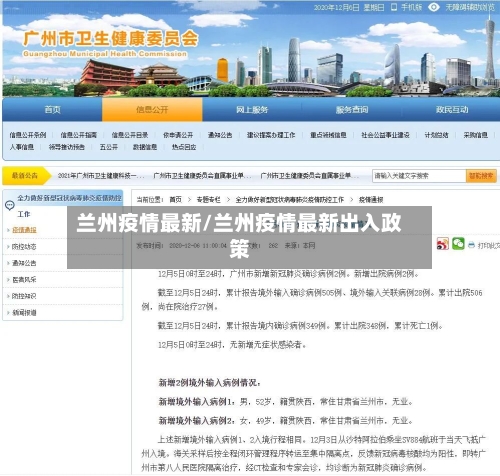Open 采购信息 link
The width and height of the screenshot is (500, 476).
475,135
